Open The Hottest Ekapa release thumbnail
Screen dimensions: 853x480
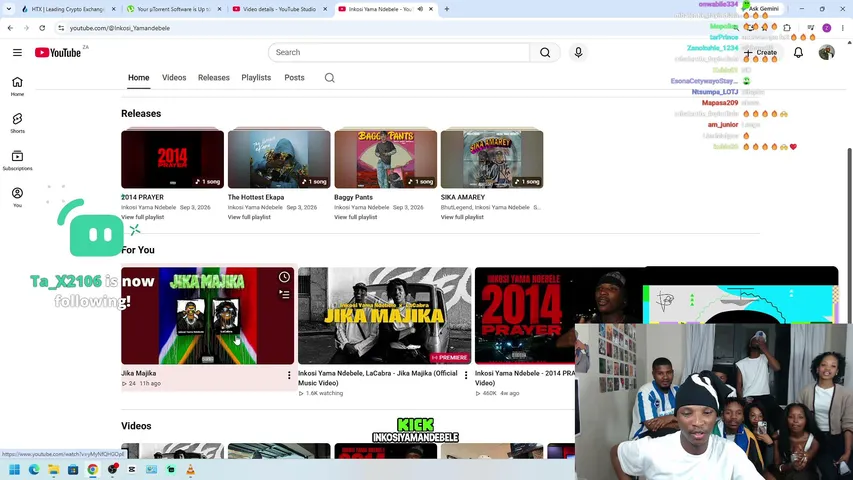click(279, 159)
